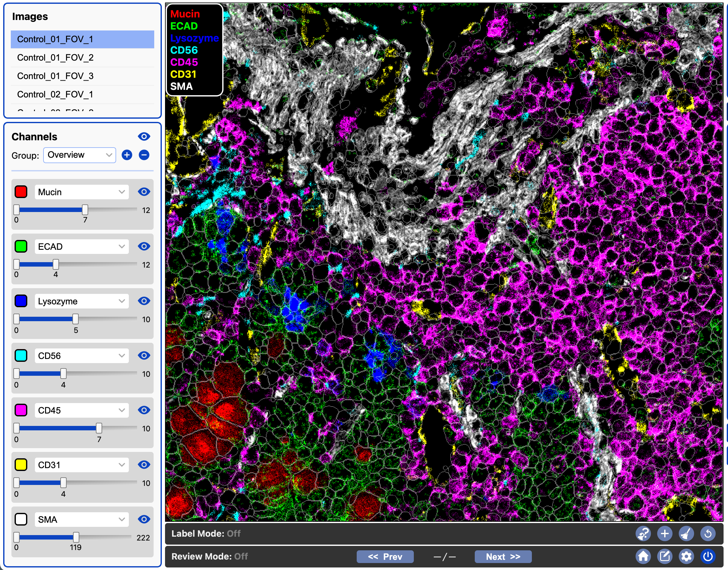
Task: Click the << Prev button
Action: coord(385,557)
